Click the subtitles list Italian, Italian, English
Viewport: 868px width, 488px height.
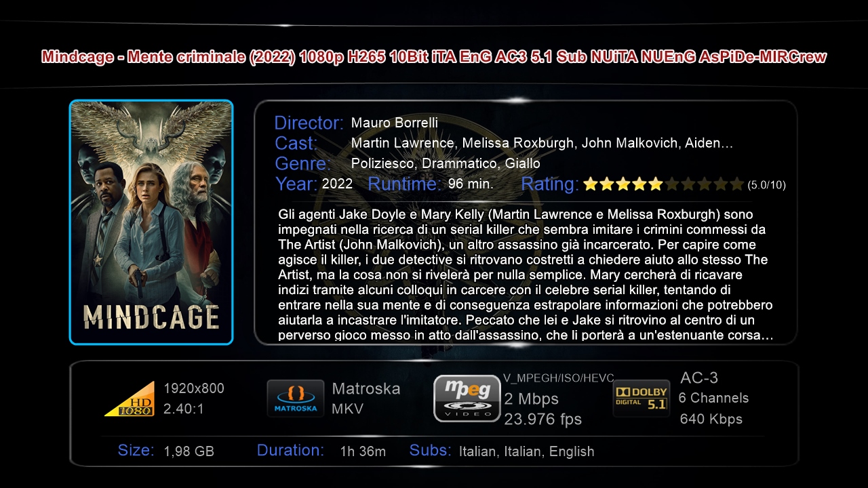click(526, 451)
